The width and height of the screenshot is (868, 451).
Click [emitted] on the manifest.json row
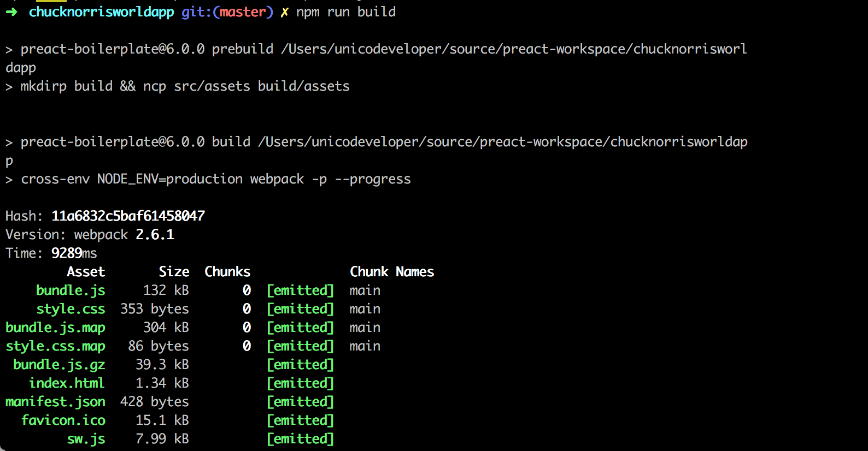[300, 402]
